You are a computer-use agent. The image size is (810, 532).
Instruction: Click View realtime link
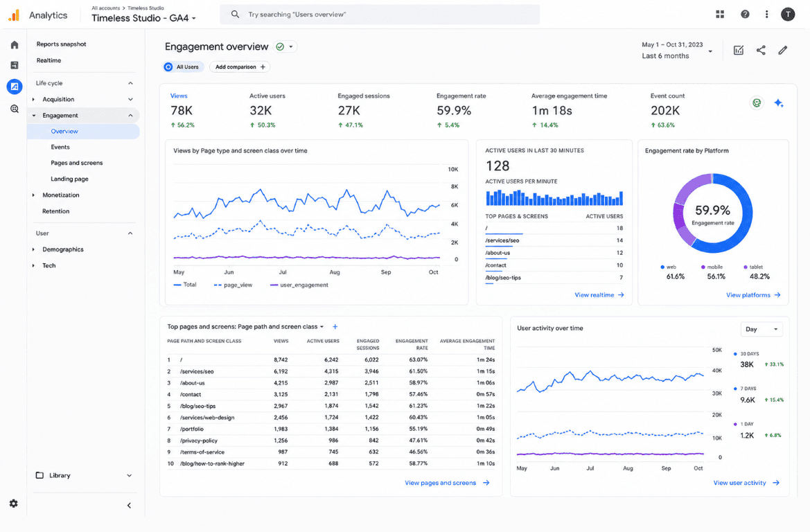tap(599, 295)
